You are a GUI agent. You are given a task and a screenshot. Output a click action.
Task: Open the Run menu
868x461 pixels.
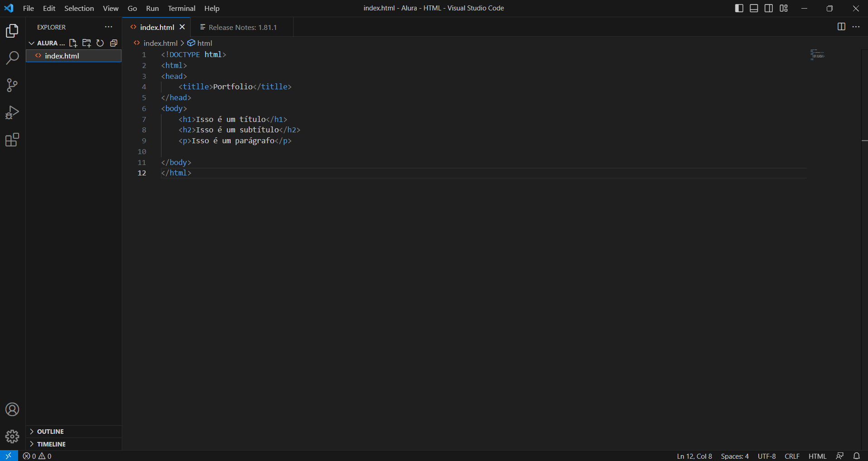[152, 8]
